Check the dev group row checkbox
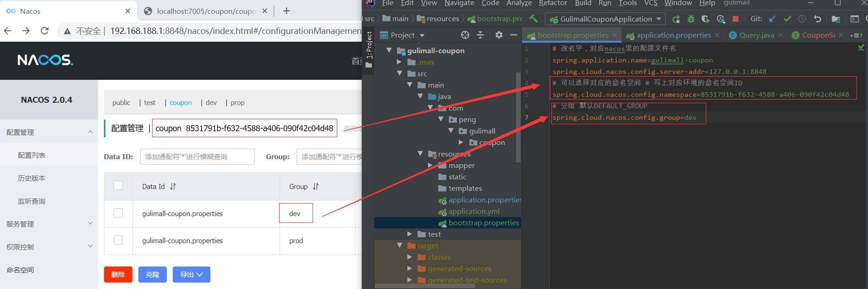This screenshot has width=868, height=289. pyautogui.click(x=118, y=213)
